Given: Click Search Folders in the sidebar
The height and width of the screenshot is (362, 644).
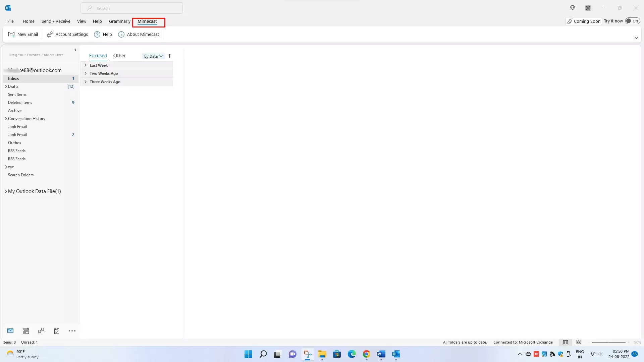Looking at the screenshot, I should [20, 175].
